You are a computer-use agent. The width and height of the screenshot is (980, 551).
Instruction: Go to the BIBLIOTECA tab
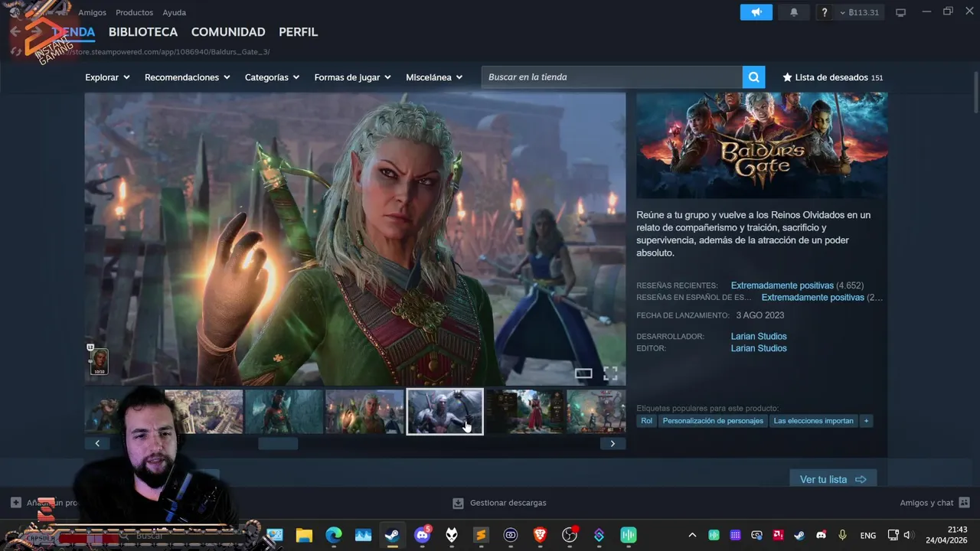click(x=143, y=32)
